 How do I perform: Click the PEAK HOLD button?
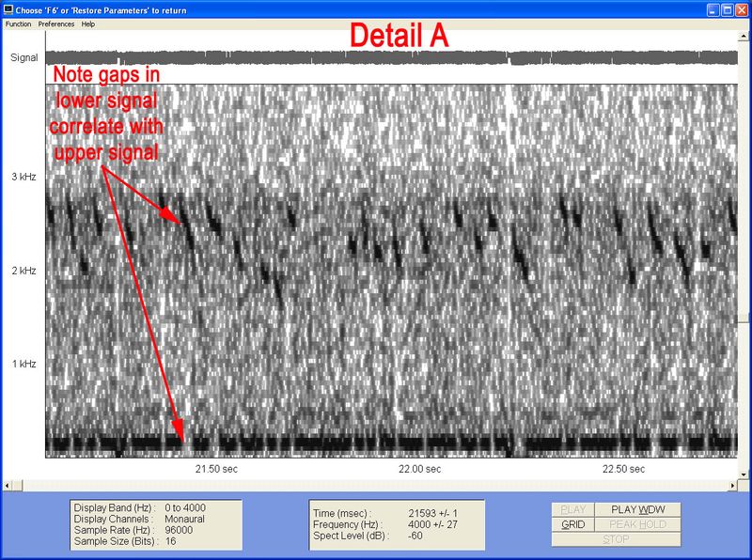[637, 524]
